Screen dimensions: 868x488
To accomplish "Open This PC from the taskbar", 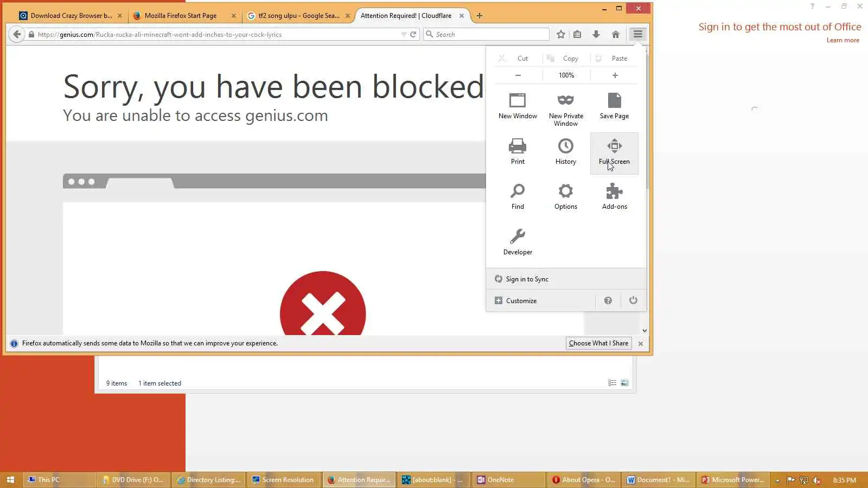I will coord(60,480).
